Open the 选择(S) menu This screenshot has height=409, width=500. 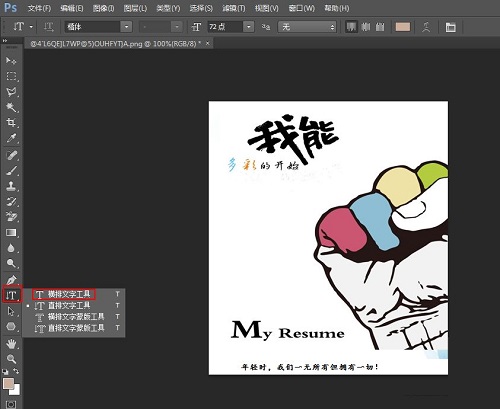(x=201, y=8)
